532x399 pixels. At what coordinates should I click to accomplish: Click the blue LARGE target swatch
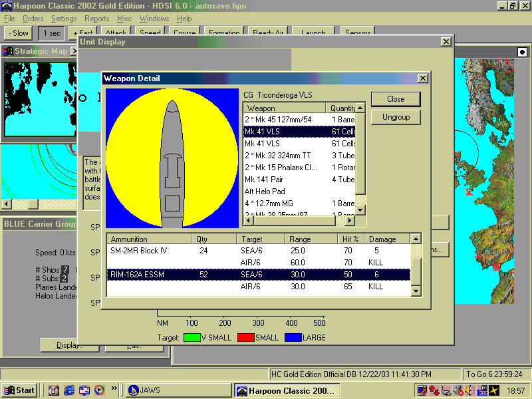pos(293,338)
